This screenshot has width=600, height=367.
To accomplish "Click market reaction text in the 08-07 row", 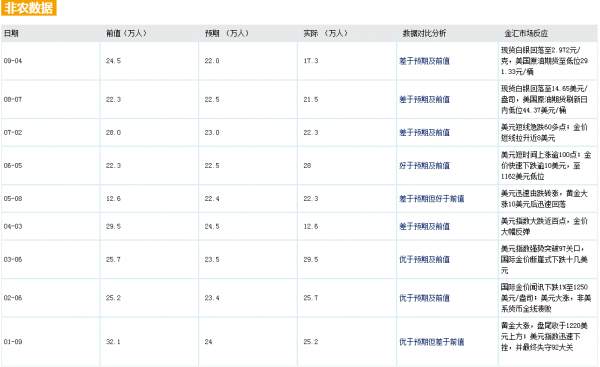I will coord(545,99).
